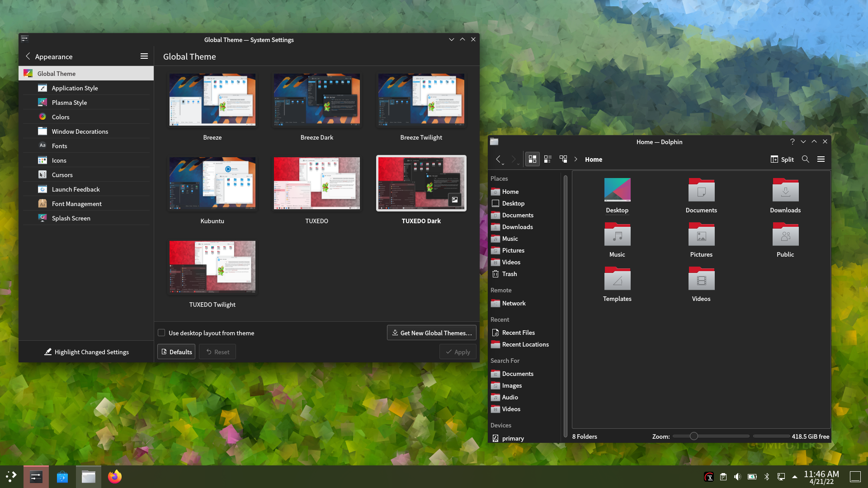868x488 pixels.
Task: Adjust the Dolphin Zoom slider handle
Action: 694,436
